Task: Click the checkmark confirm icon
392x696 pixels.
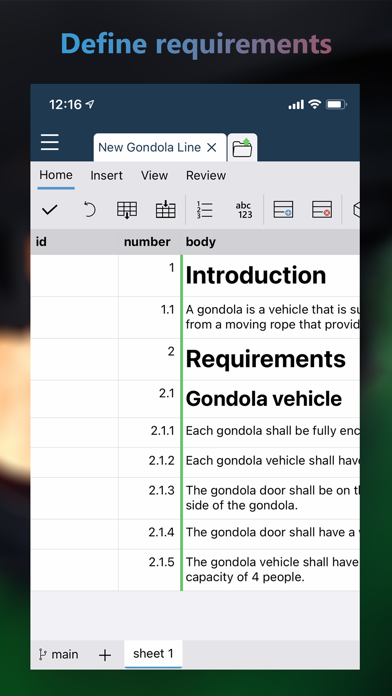Action: pyautogui.click(x=50, y=210)
